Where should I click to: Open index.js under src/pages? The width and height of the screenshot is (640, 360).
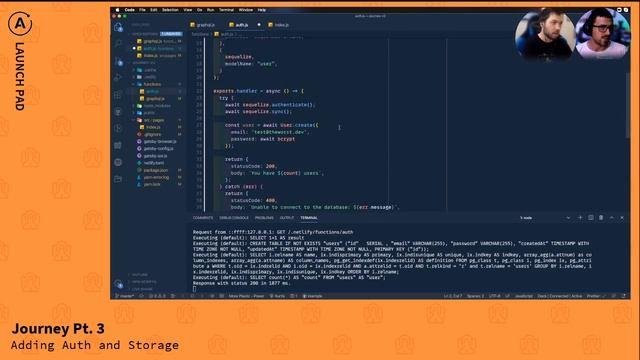click(153, 127)
